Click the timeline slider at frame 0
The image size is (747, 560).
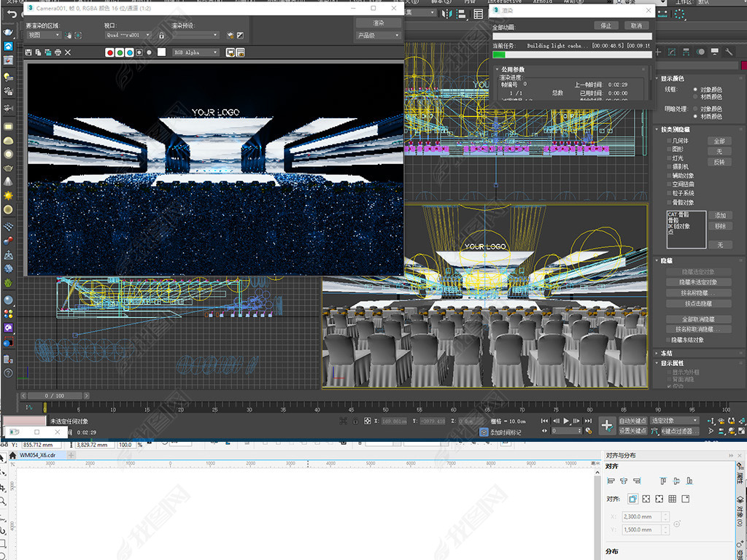[x=44, y=408]
